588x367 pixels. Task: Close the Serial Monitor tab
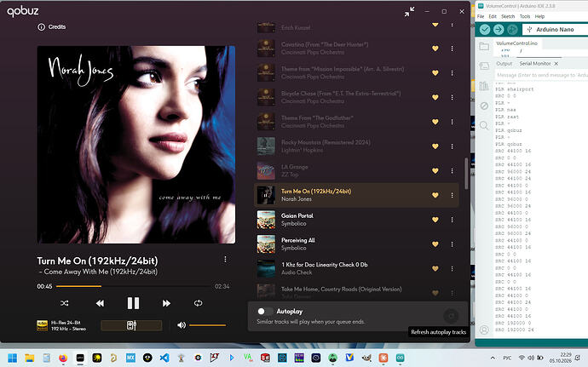556,64
